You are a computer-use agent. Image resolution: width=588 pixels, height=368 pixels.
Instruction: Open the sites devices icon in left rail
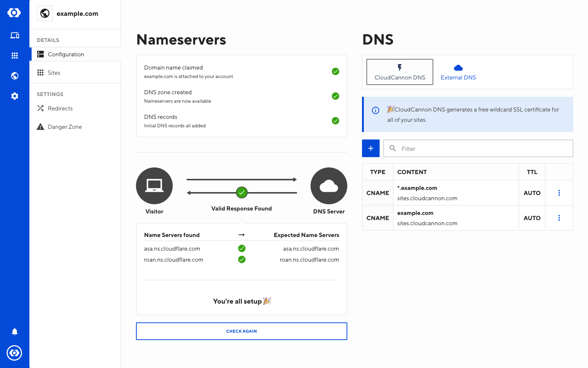click(15, 35)
